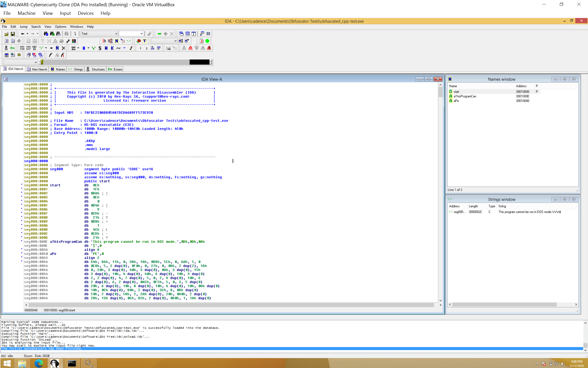The width and height of the screenshot is (588, 368).
Task: Expand the Off dat offset dropdown arrow
Action: (x=78, y=48)
